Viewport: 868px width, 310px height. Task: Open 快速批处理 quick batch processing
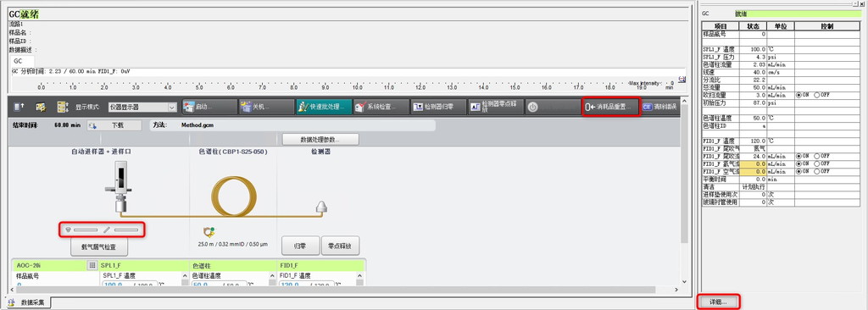coord(323,107)
